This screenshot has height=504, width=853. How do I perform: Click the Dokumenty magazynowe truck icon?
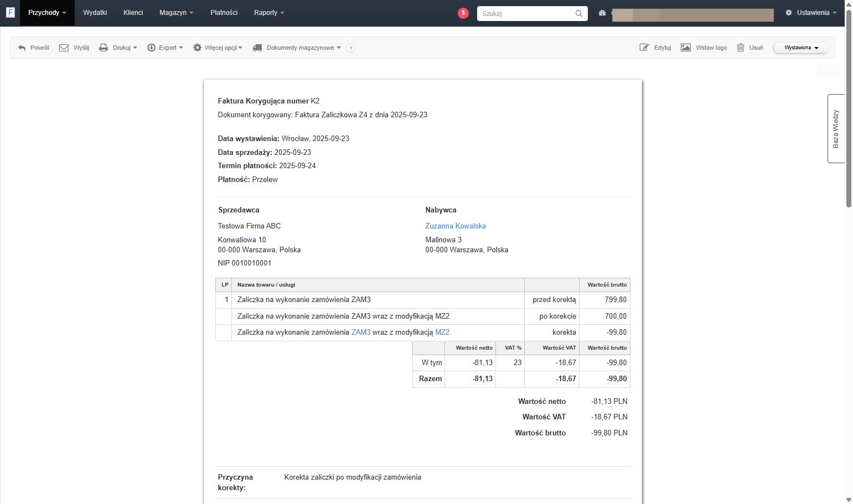(x=257, y=48)
